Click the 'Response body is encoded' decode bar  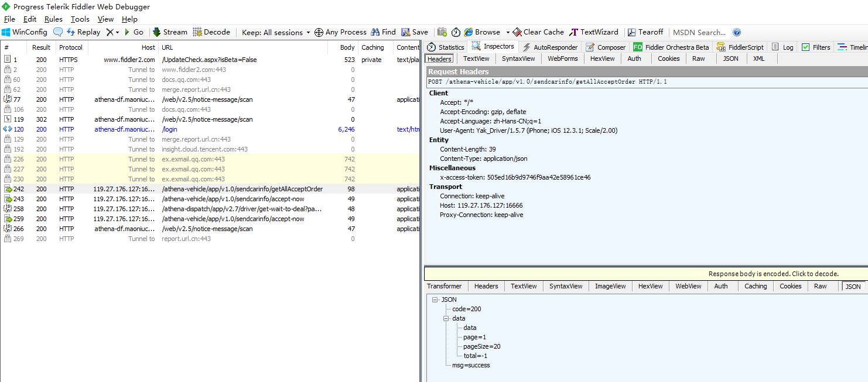point(646,274)
